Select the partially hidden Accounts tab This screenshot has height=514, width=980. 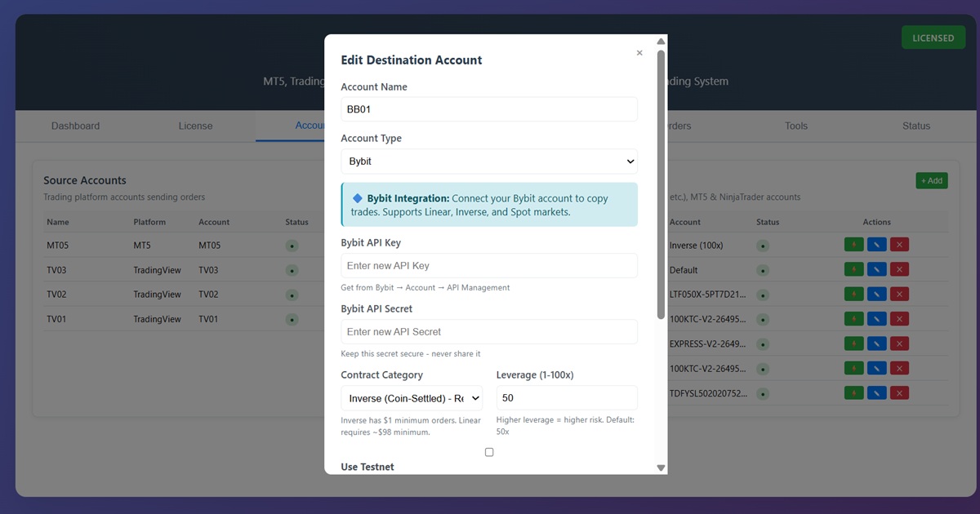pyautogui.click(x=309, y=126)
